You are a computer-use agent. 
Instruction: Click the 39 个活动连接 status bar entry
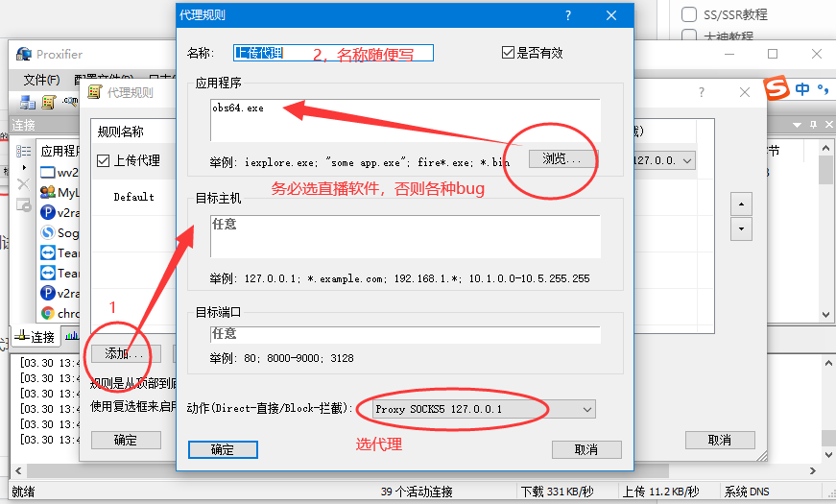[417, 492]
